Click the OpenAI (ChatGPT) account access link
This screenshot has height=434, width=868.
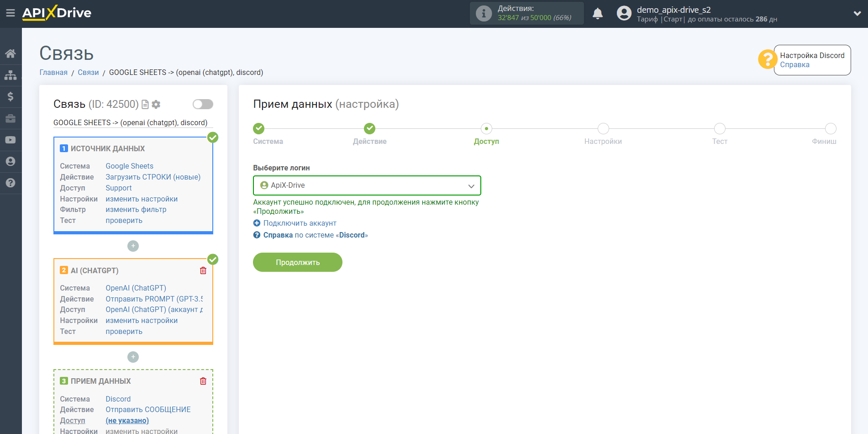(154, 310)
